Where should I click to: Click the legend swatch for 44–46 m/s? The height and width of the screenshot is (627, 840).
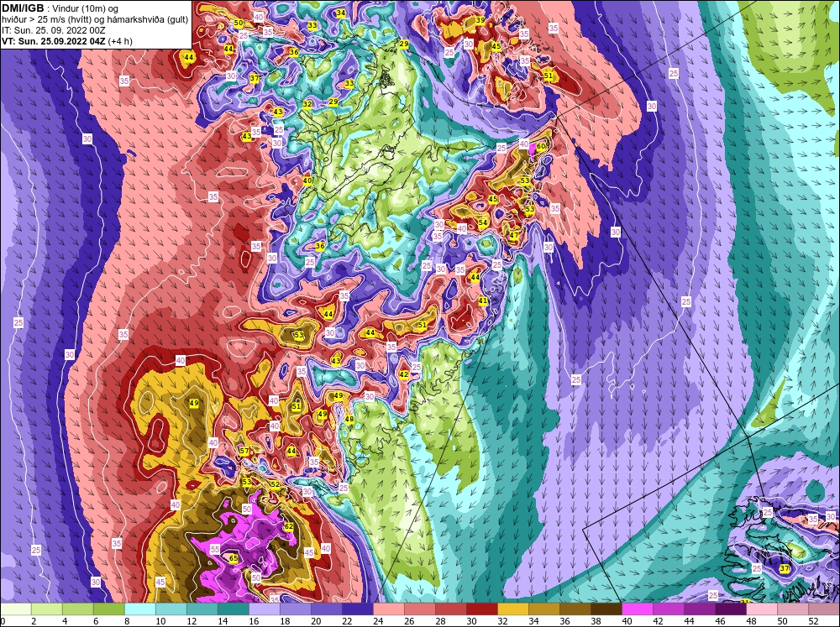(x=700, y=609)
